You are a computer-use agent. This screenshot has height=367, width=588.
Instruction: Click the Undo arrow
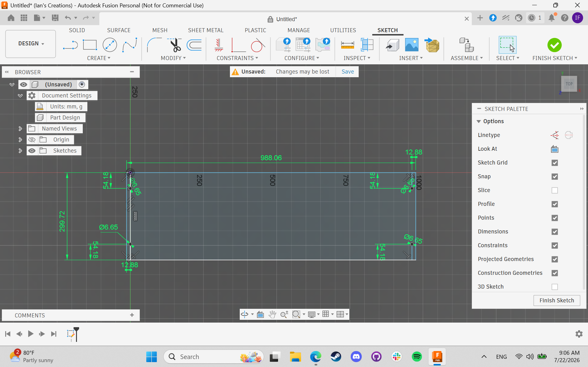68,18
